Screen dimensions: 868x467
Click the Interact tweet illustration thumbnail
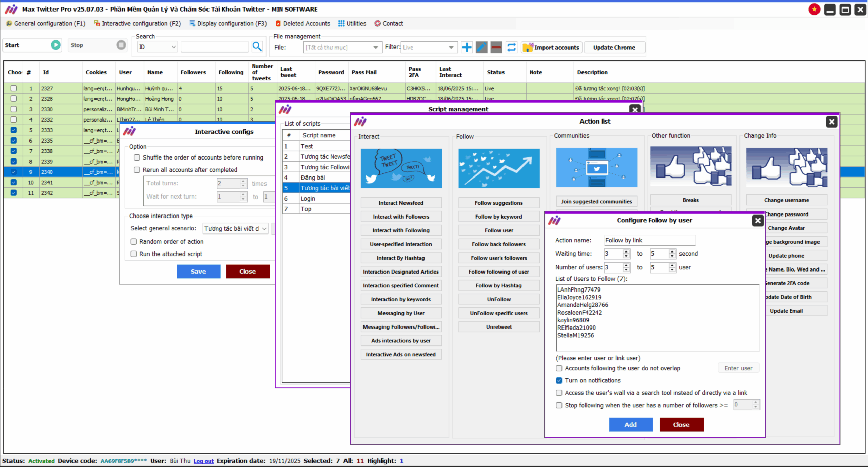point(401,168)
